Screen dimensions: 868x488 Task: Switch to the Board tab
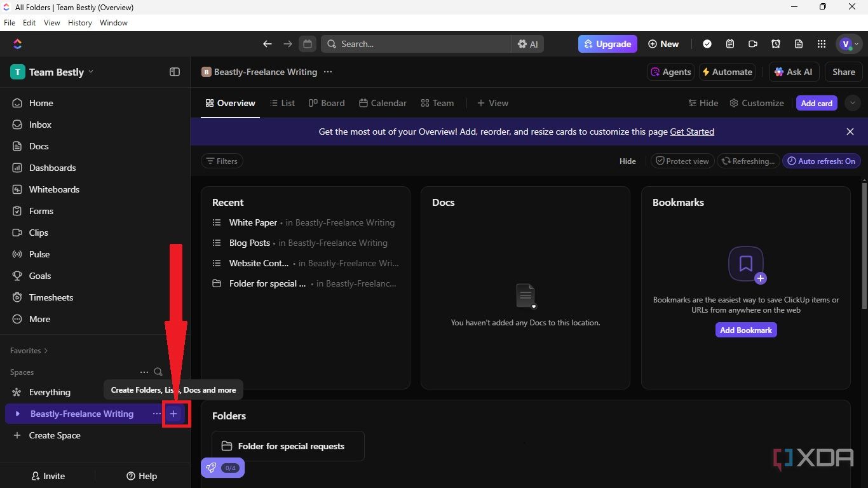coord(327,103)
